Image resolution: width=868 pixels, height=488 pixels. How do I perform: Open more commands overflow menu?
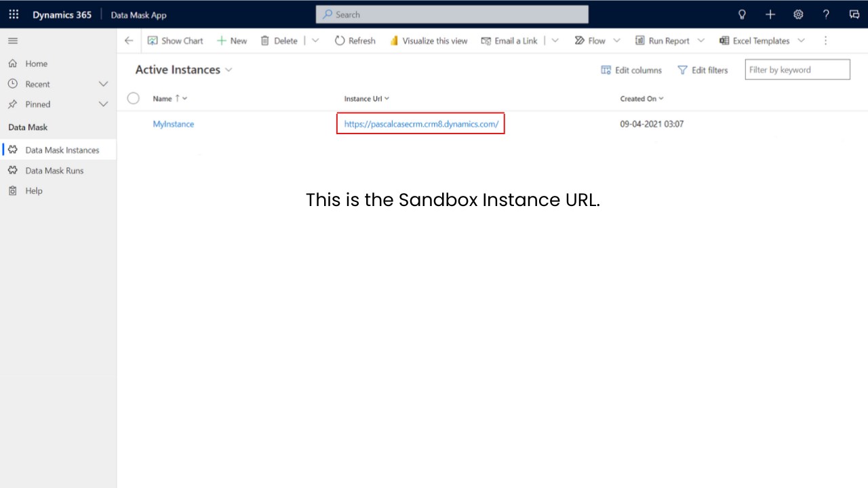click(x=825, y=41)
